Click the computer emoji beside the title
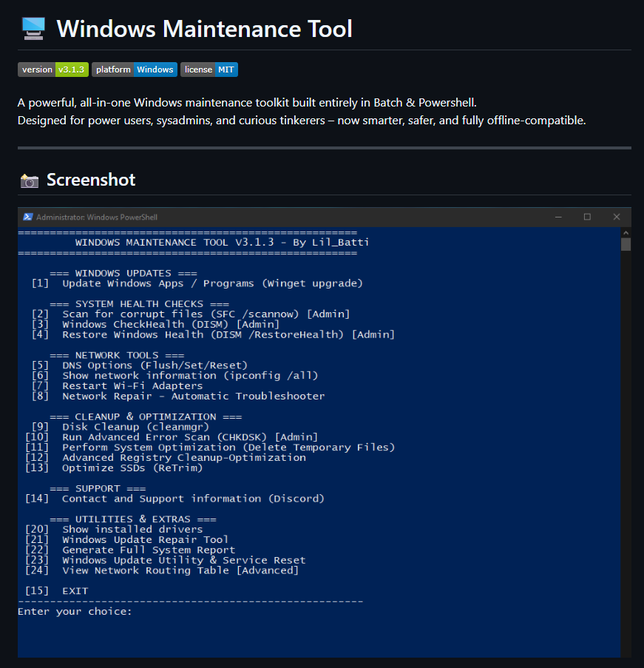This screenshot has width=644, height=668. click(x=33, y=29)
